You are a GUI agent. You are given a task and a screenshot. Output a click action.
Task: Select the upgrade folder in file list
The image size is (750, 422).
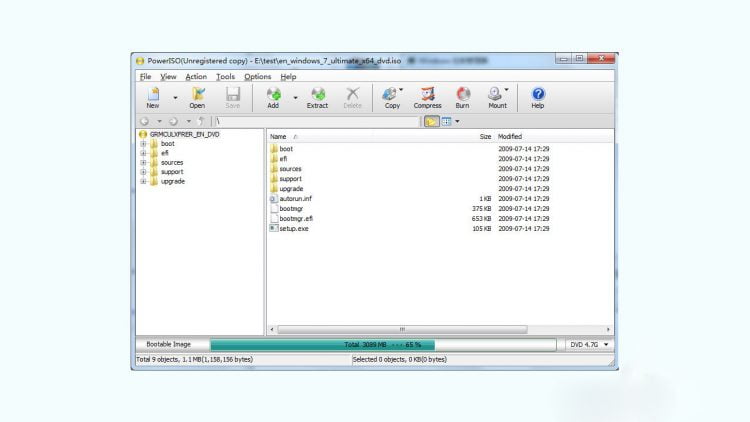291,189
